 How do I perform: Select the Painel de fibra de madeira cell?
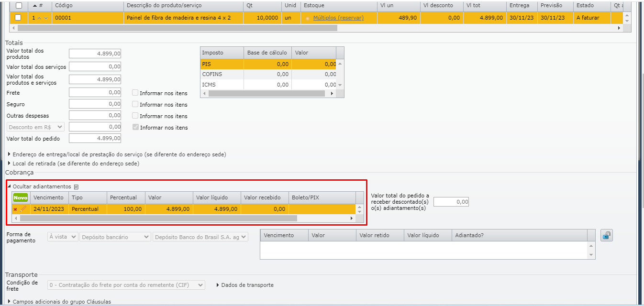pos(183,18)
